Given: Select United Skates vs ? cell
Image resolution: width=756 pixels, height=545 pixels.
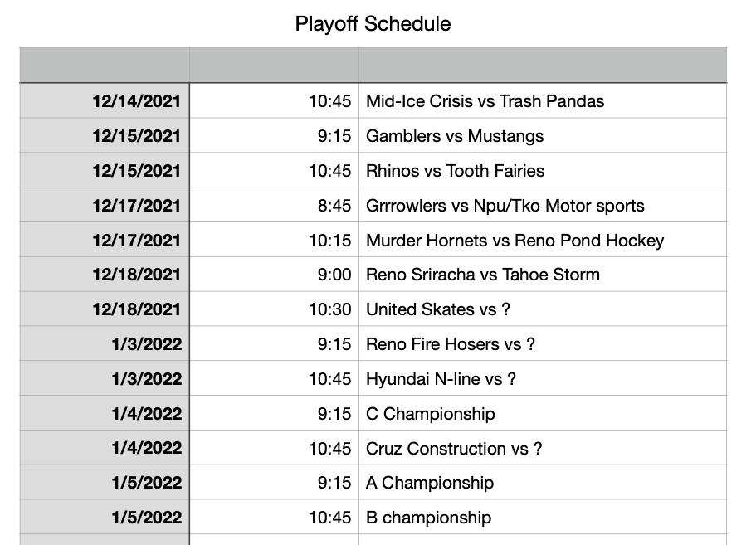Looking at the screenshot, I should [437, 309].
